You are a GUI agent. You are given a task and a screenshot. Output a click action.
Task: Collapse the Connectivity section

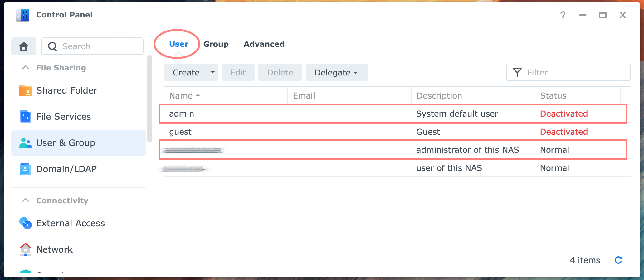pos(26,200)
